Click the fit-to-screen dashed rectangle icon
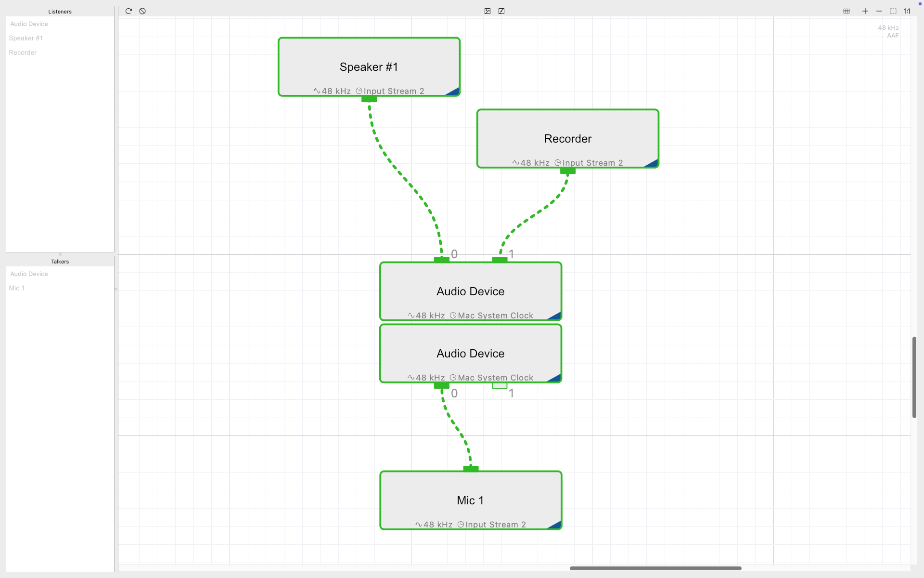The image size is (924, 578). pos(893,11)
